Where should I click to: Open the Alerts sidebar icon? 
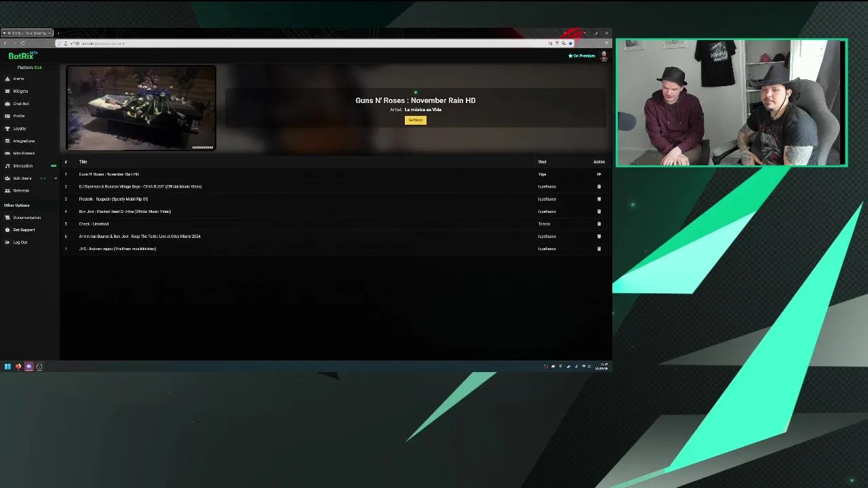tap(7, 79)
